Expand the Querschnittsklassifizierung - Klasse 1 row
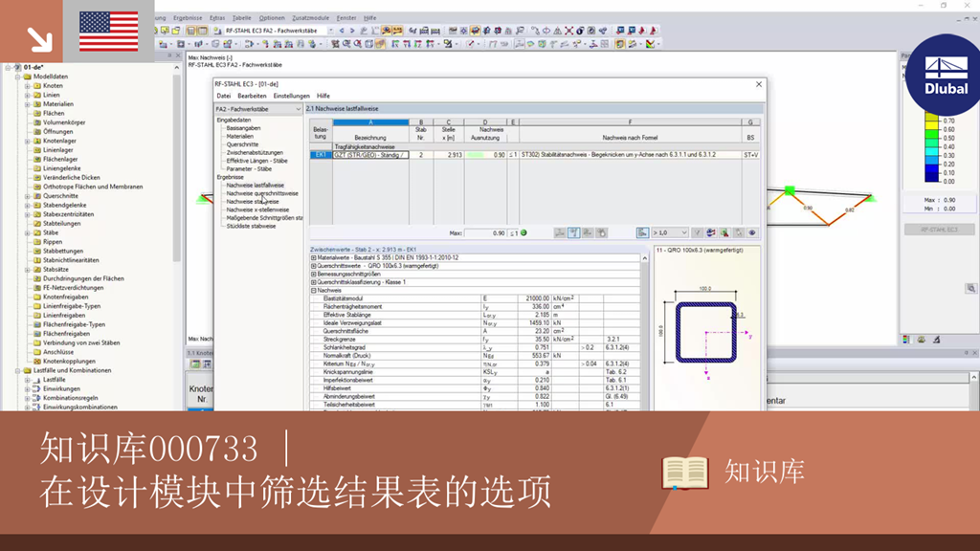Screen dimensions: 980x551 pyautogui.click(x=314, y=282)
